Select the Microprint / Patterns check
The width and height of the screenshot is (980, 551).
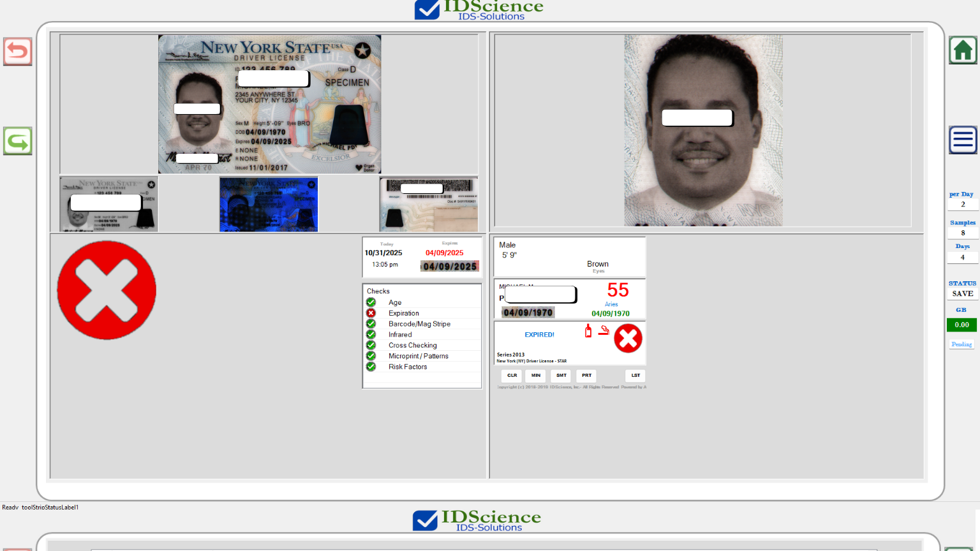click(x=418, y=356)
